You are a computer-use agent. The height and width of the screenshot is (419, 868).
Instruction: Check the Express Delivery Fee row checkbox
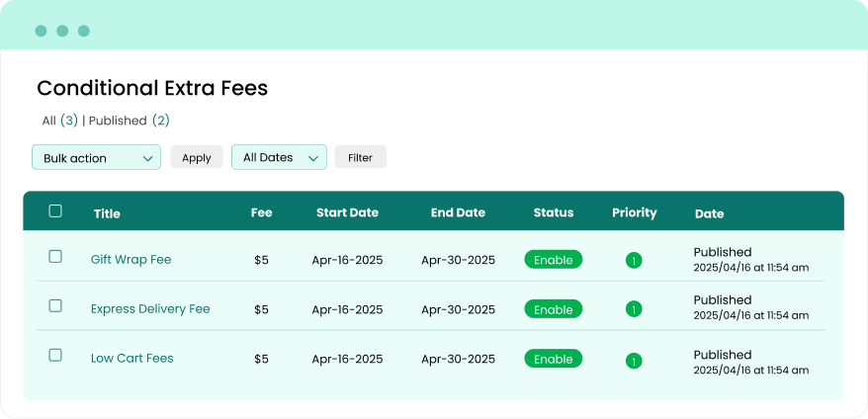[x=55, y=306]
